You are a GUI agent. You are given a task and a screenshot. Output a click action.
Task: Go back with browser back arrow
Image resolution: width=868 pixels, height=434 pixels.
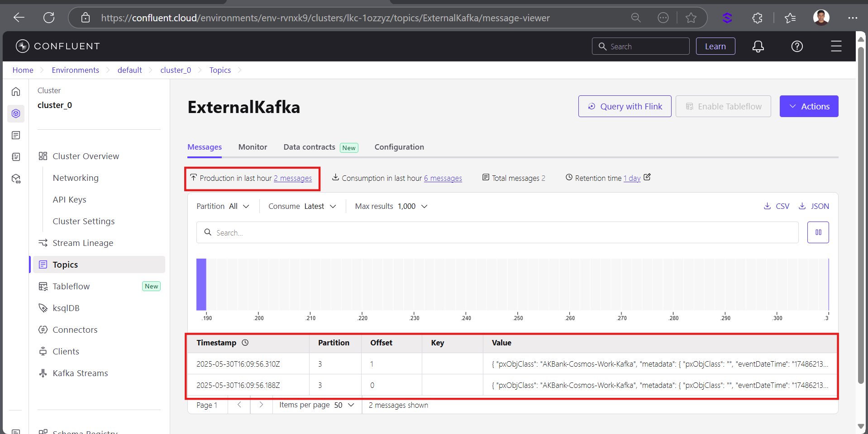[x=19, y=18]
